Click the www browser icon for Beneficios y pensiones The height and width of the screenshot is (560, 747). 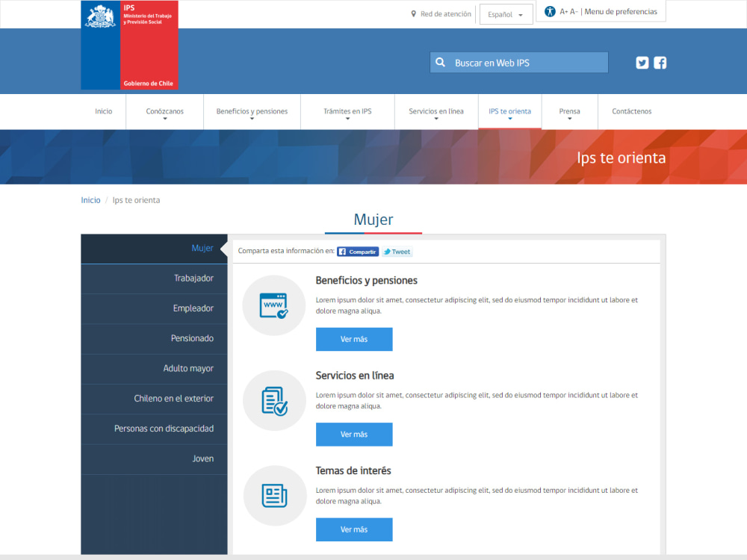274,305
